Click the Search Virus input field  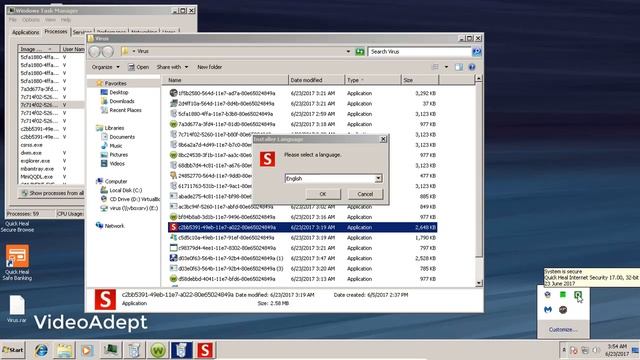tap(419, 52)
